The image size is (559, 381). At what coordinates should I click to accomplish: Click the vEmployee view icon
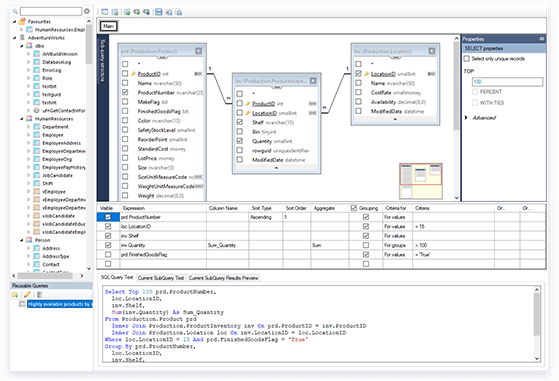37,191
